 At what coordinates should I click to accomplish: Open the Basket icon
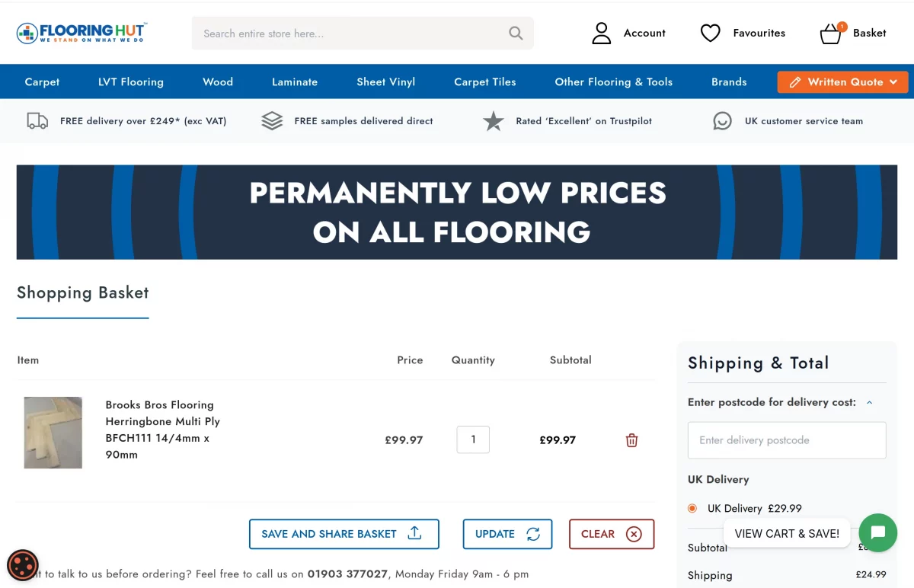(x=831, y=33)
